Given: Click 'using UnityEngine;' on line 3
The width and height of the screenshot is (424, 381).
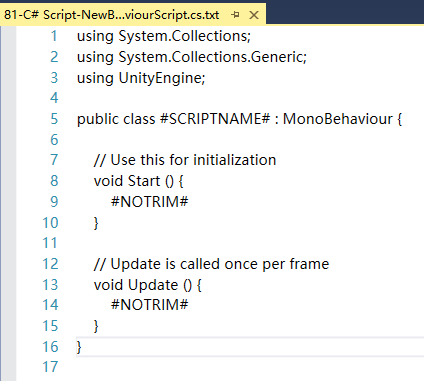Looking at the screenshot, I should click(x=141, y=78).
